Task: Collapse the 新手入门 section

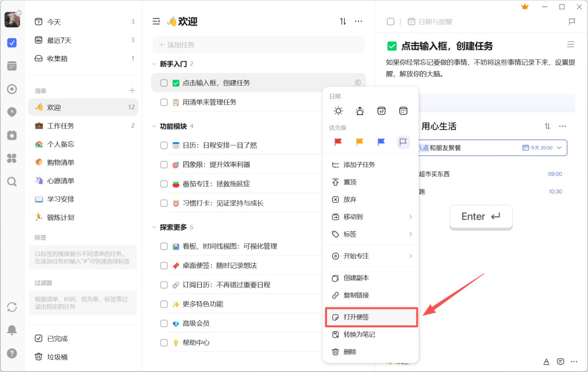Action: pyautogui.click(x=154, y=64)
